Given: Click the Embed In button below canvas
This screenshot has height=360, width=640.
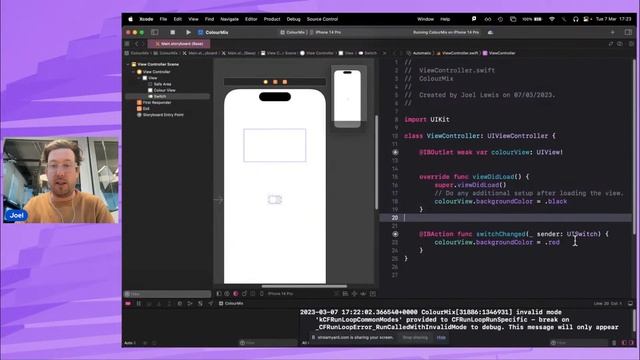Looking at the screenshot, I should pyautogui.click(x=373, y=293).
